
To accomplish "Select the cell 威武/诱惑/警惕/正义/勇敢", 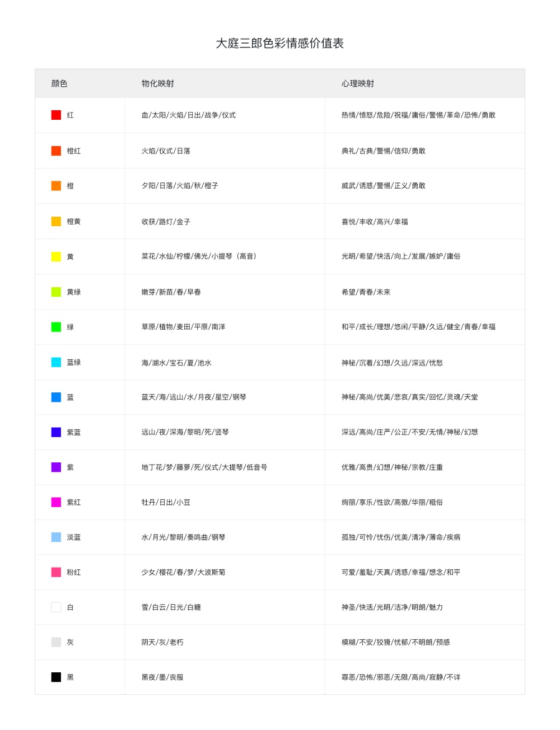I will pyautogui.click(x=424, y=186).
